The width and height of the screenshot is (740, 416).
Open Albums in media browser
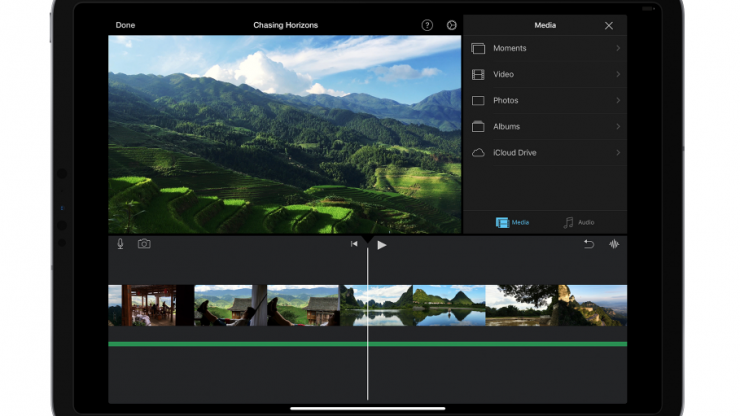pos(545,126)
